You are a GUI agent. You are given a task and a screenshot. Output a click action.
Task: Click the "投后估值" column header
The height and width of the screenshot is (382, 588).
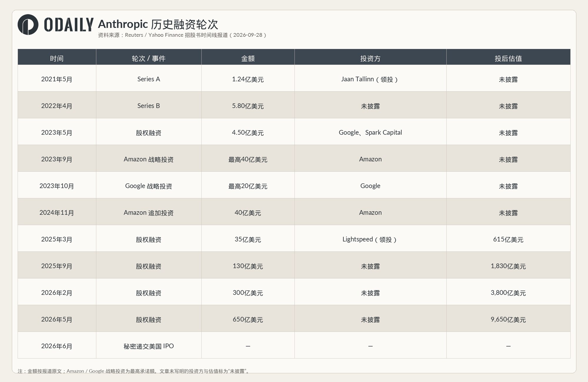pos(508,57)
